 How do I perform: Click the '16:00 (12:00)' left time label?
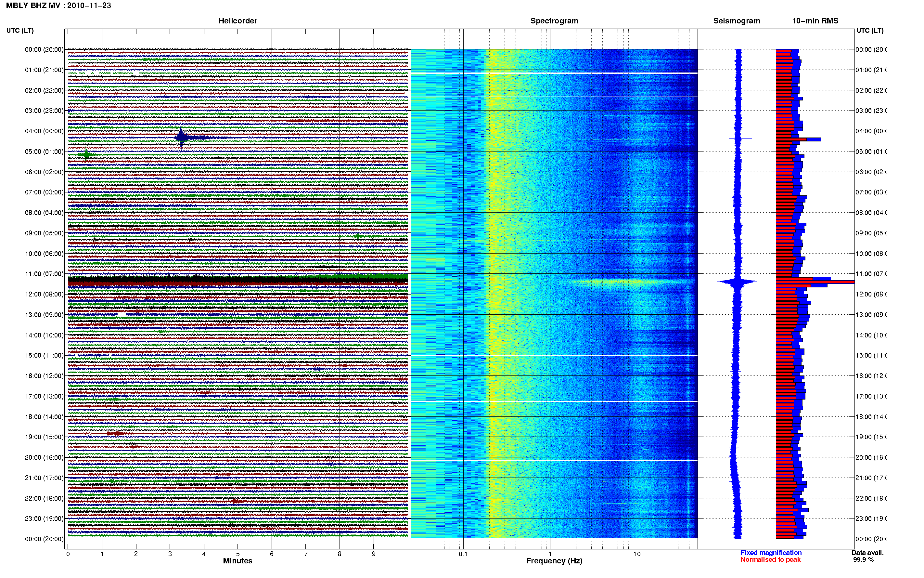(x=44, y=376)
